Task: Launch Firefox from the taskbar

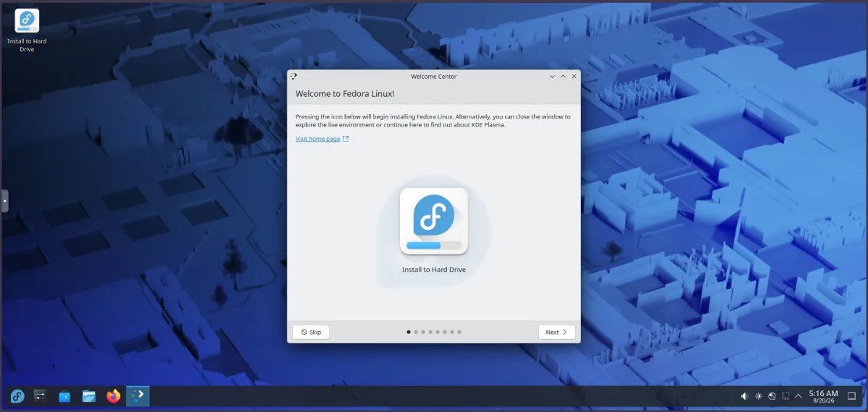Action: pyautogui.click(x=113, y=396)
